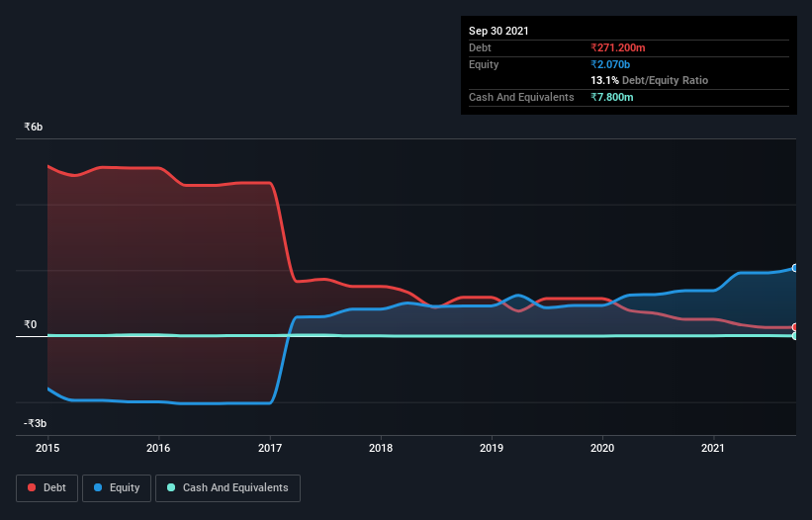Viewport: 812px width, 520px height.
Task: Click the ₹6b y-axis label
Action: 34,127
